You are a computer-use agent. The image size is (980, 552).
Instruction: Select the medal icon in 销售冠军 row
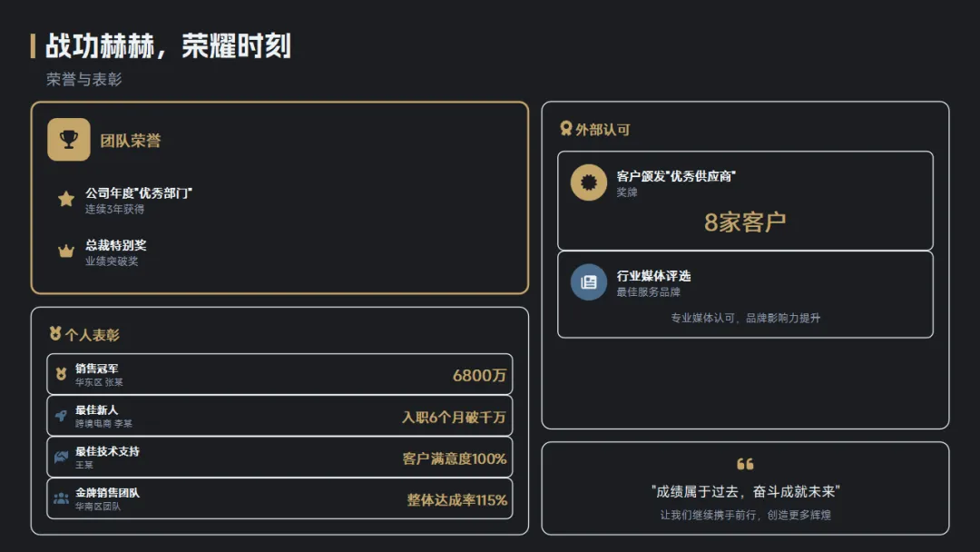pos(61,374)
